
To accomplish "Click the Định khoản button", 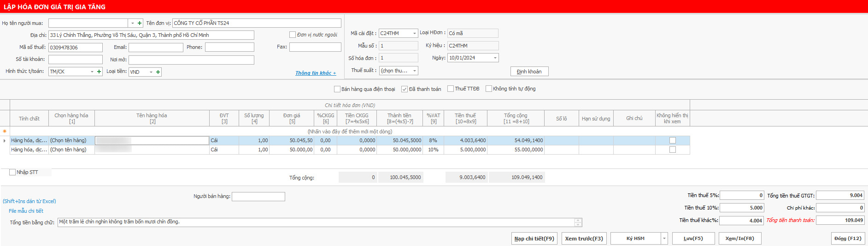I will click(529, 72).
